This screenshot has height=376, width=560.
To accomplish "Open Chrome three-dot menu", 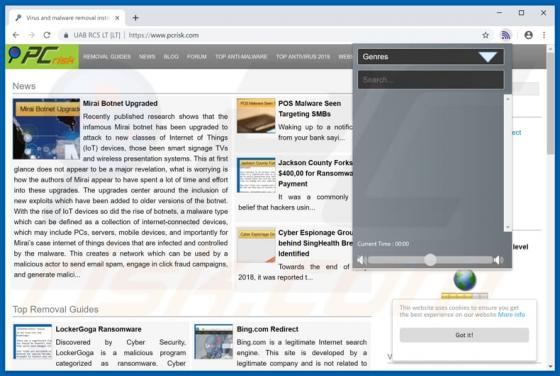I will (544, 35).
